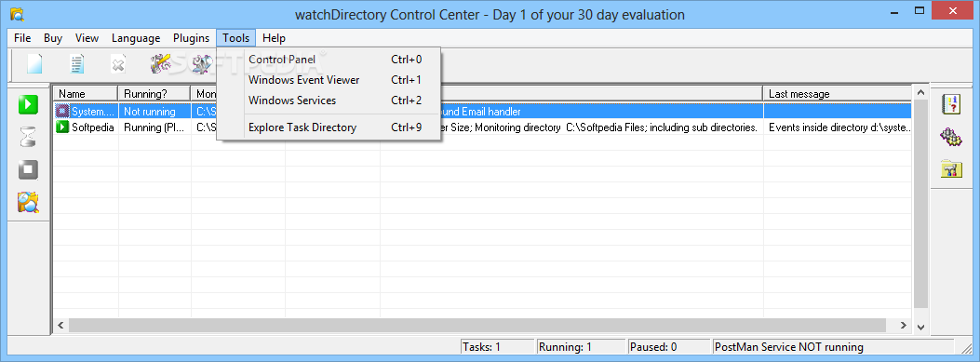
Task: Click the horizontal scrollbar right arrow
Action: pos(903,325)
